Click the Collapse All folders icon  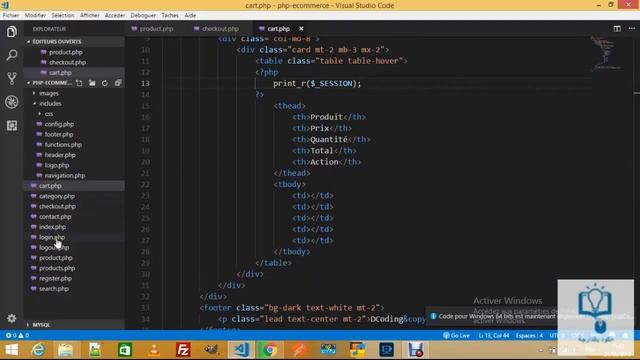coord(118,83)
